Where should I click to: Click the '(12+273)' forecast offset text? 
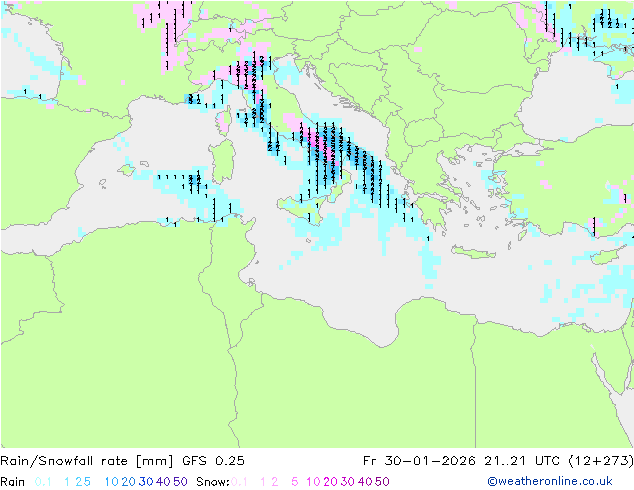(600, 461)
